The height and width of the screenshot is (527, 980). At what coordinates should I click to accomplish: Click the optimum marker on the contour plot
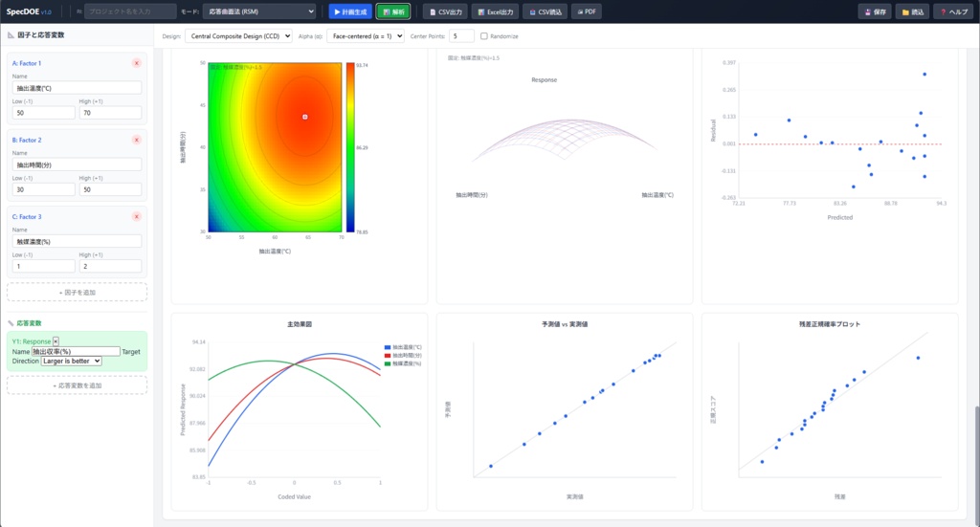pyautogui.click(x=305, y=117)
